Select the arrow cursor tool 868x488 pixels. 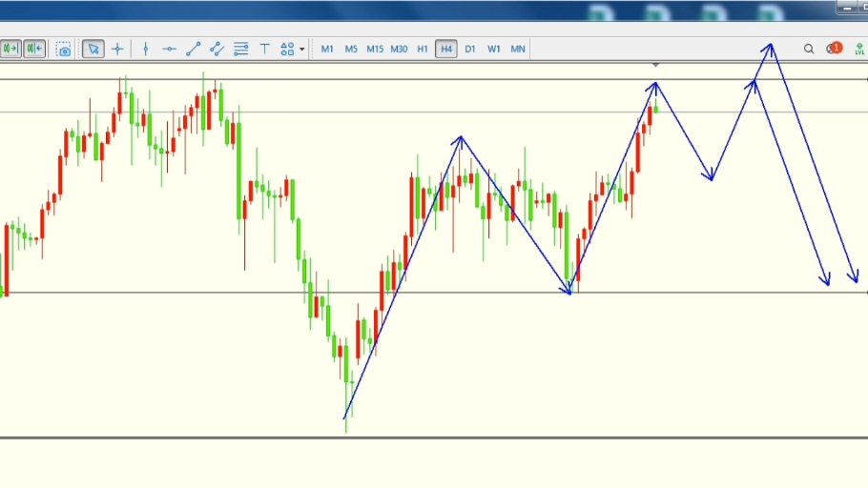point(93,49)
